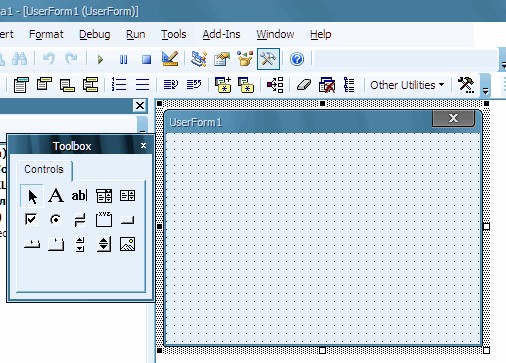Select the CheckBox control in Toolbox
Screen dimensions: 506x363
pos(31,220)
